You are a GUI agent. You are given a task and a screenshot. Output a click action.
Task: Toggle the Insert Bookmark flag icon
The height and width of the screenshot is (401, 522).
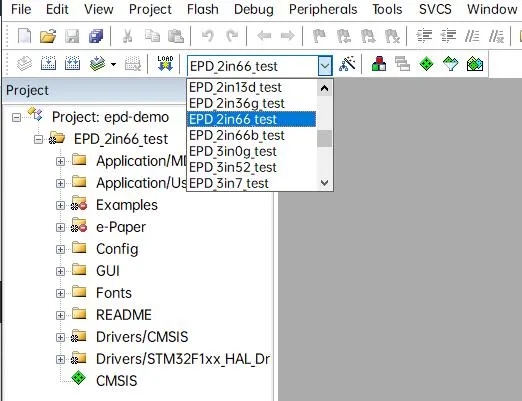click(x=320, y=36)
